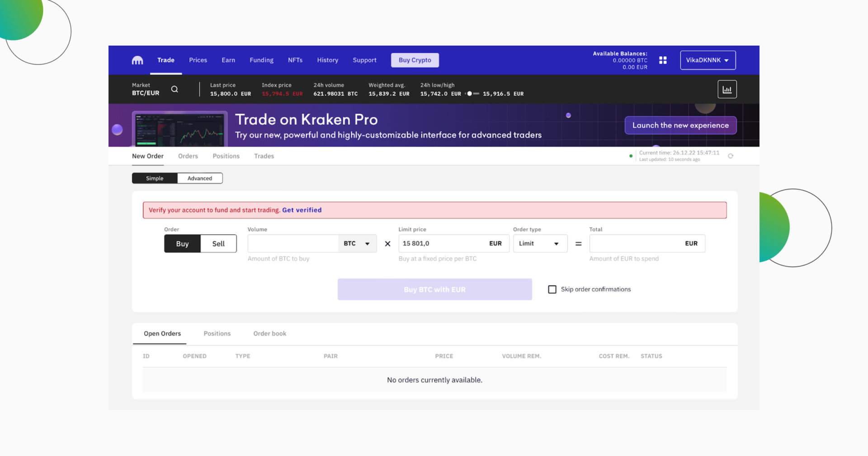
Task: Click Launch the new experience button
Action: 680,125
